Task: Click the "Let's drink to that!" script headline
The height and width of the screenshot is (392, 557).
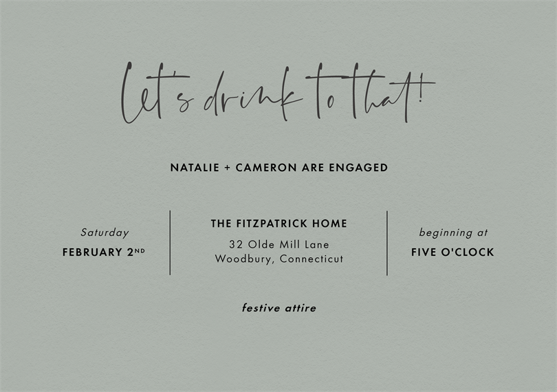Action: (278, 95)
